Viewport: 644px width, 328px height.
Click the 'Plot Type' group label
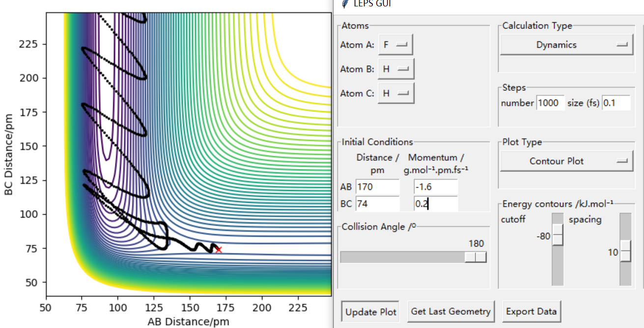tap(522, 142)
